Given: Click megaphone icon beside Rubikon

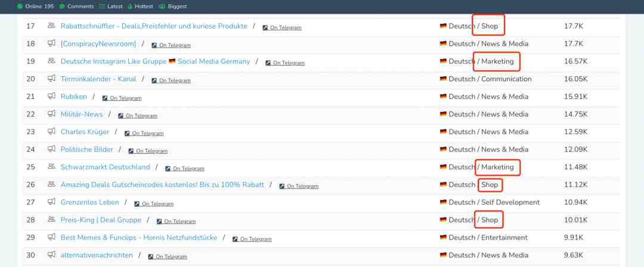Looking at the screenshot, I should (51, 96).
